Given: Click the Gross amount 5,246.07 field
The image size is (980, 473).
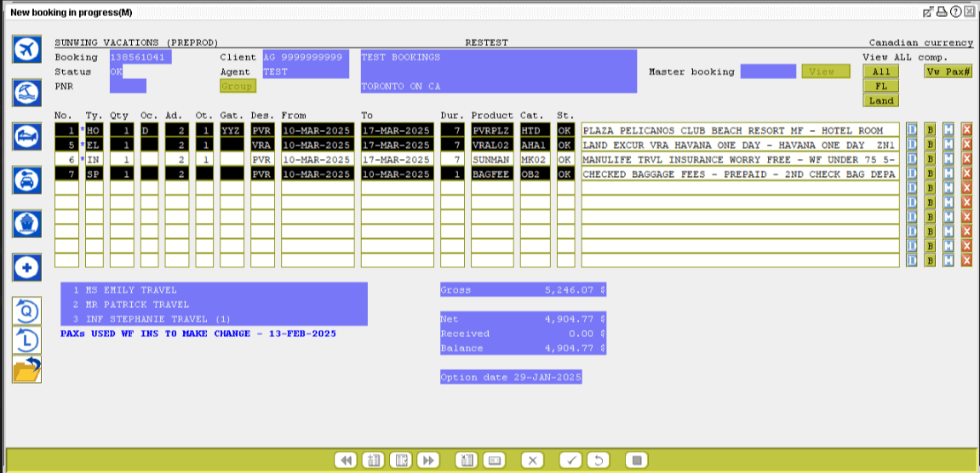Looking at the screenshot, I should point(523,290).
